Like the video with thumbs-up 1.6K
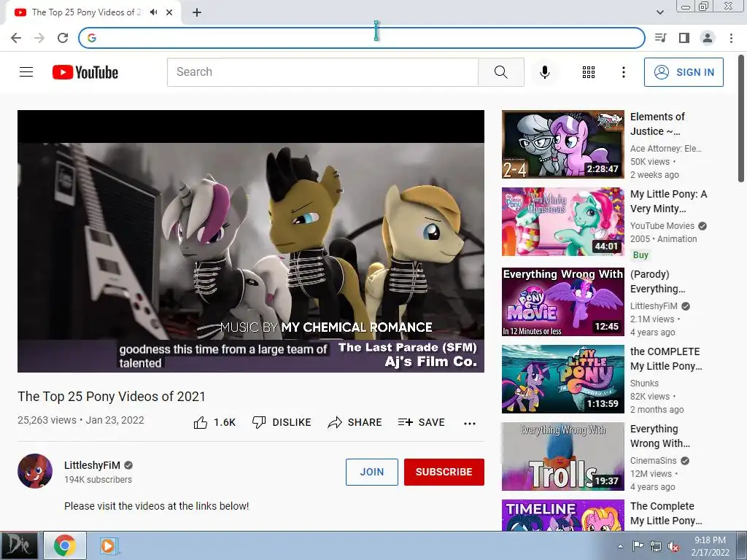This screenshot has width=747, height=560. pos(215,422)
